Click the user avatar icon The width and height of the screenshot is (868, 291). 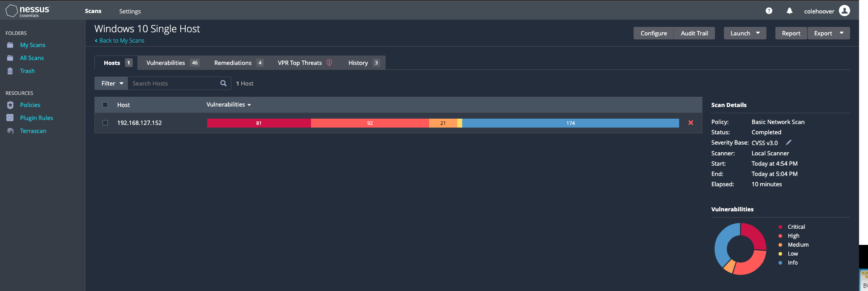844,11
